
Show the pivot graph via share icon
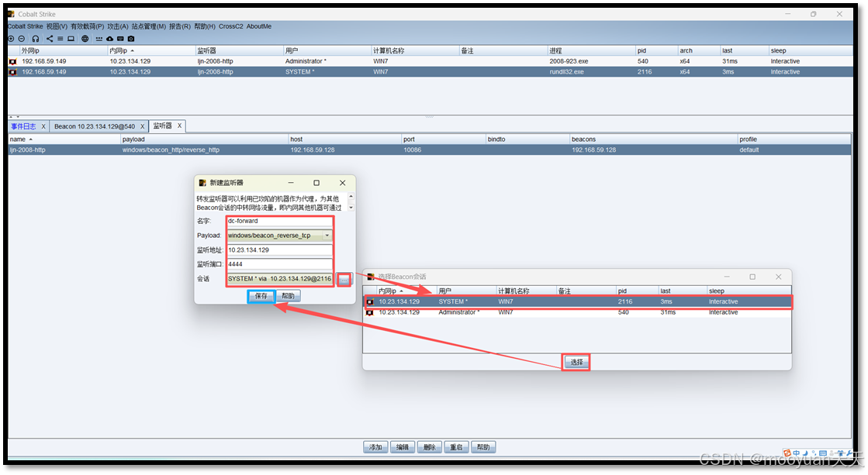pyautogui.click(x=50, y=39)
